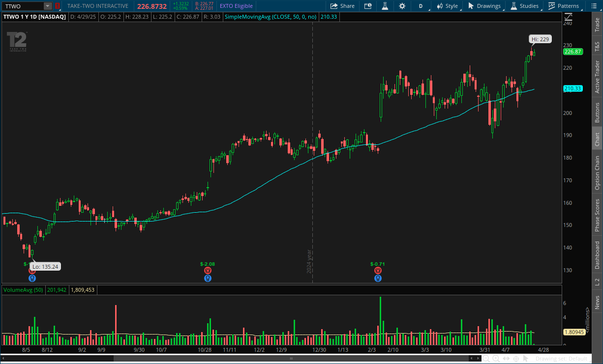Toggle the crosshair cursor icon
Image resolution: width=603 pixels, height=364 pixels.
pyautogui.click(x=515, y=359)
